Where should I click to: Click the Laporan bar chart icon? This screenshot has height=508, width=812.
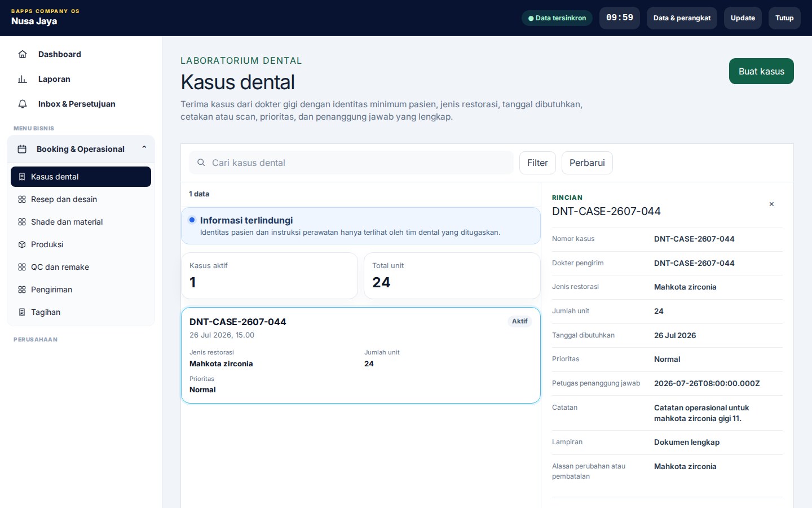pos(23,79)
